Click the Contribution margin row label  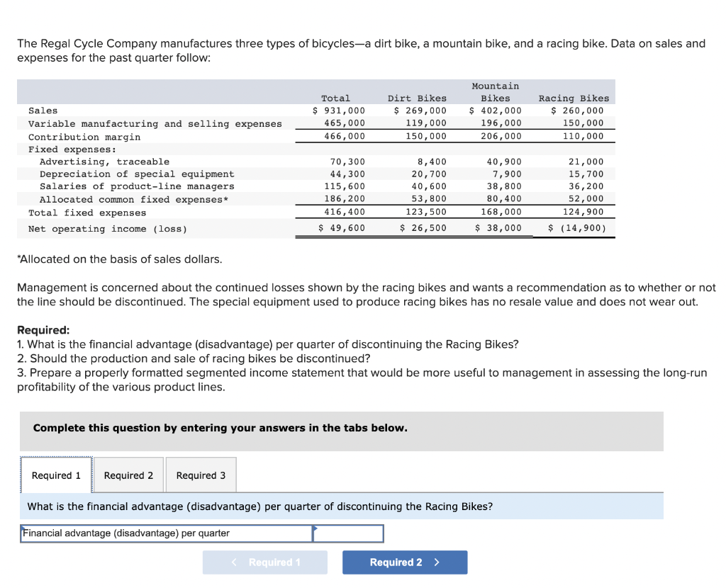coord(84,137)
